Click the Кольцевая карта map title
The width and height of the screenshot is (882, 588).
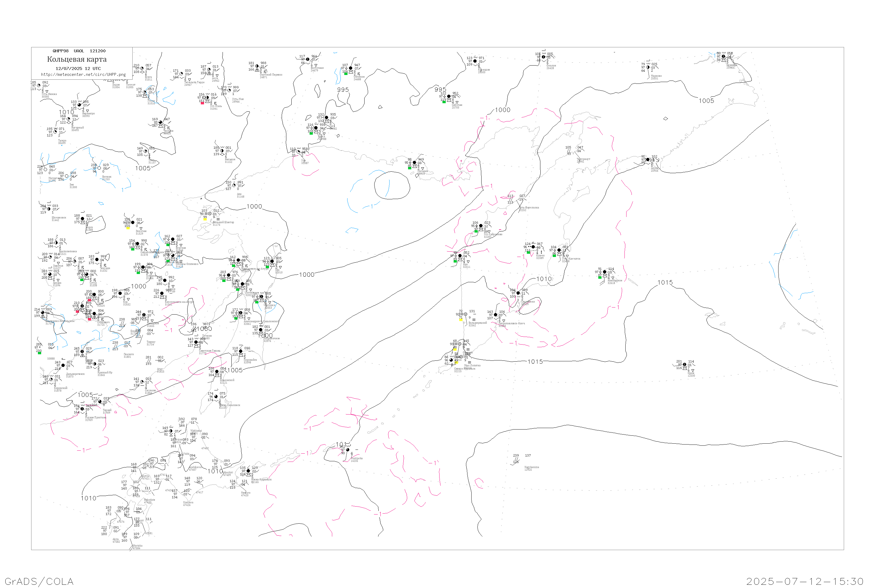(77, 59)
